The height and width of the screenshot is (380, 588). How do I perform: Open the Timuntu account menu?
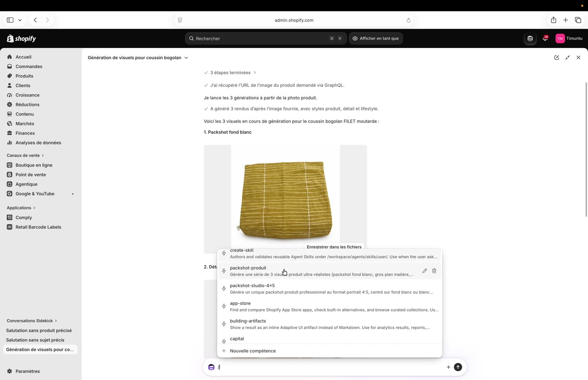569,38
